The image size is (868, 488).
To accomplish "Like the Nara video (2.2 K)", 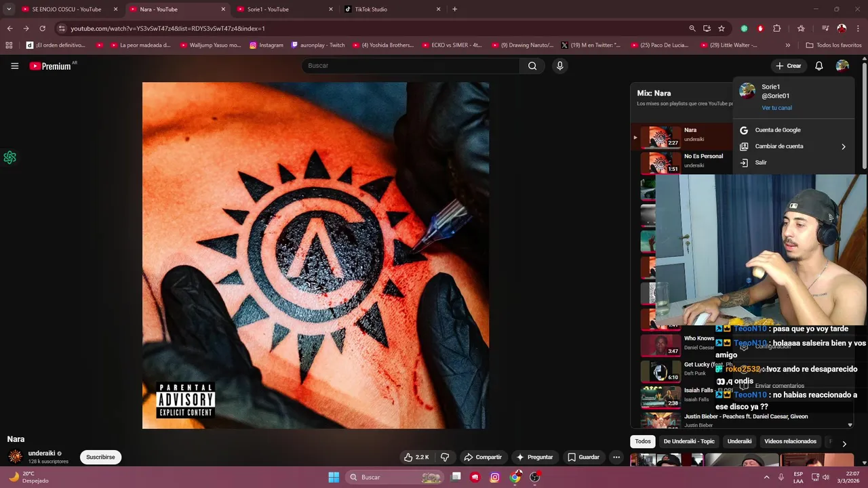I will point(416,457).
